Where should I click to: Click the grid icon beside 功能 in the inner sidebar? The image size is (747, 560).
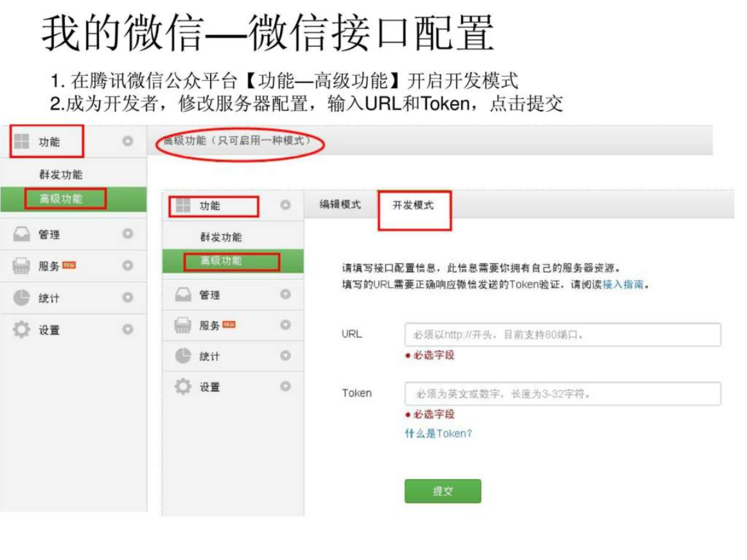pos(183,205)
